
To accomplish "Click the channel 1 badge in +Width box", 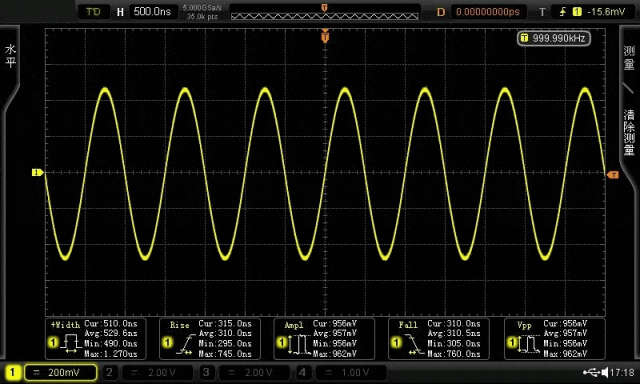I will [53, 342].
